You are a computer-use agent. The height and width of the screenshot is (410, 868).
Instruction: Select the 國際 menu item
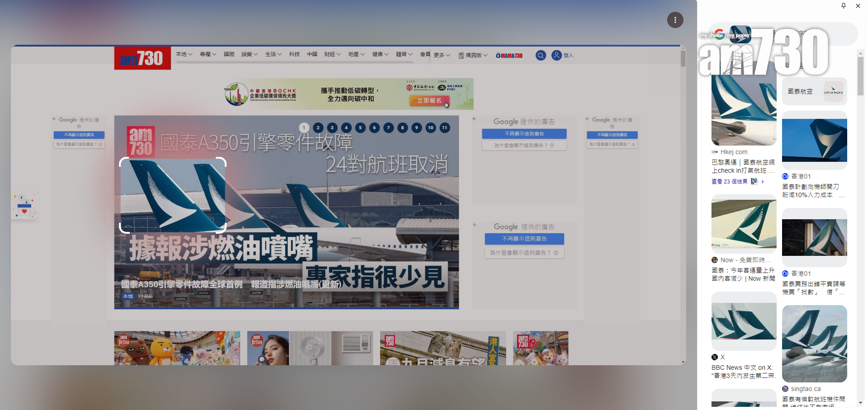[x=229, y=53]
